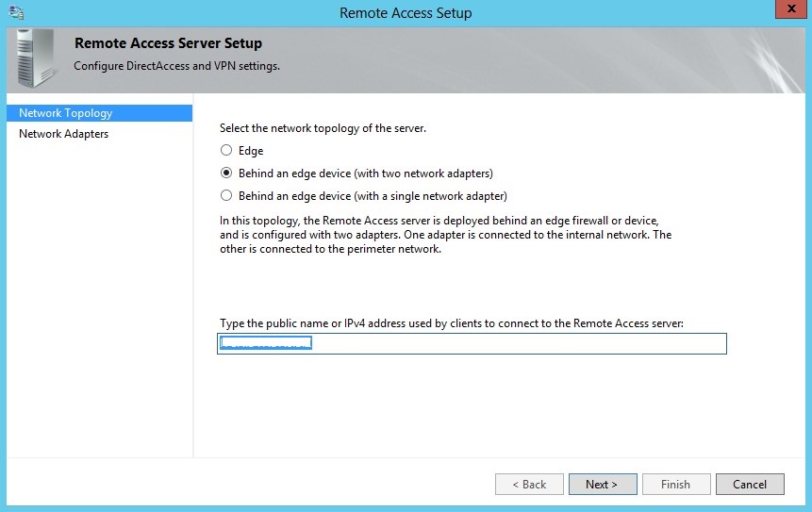Screen dimensions: 812x512
Task: Click the greyed-out Back button
Action: (x=529, y=485)
